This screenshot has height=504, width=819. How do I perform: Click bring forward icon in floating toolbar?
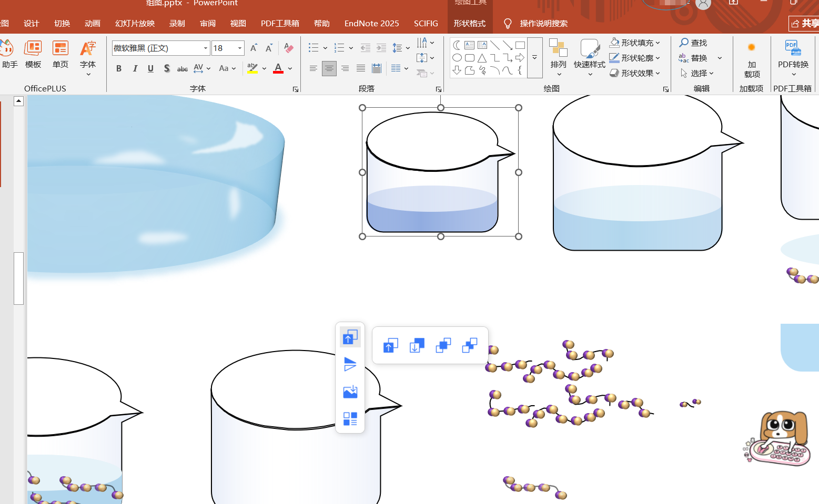pyautogui.click(x=443, y=345)
